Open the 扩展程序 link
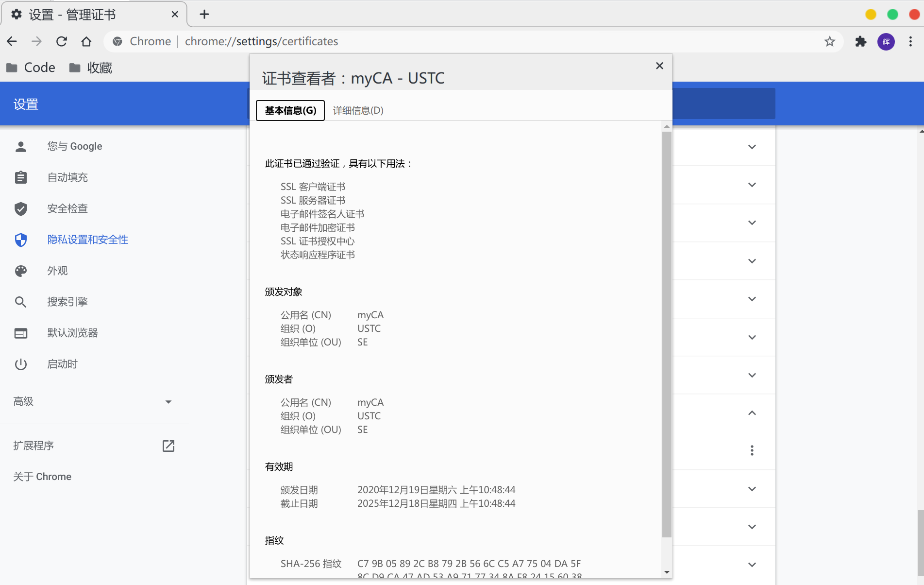Image resolution: width=924 pixels, height=585 pixels. point(34,446)
